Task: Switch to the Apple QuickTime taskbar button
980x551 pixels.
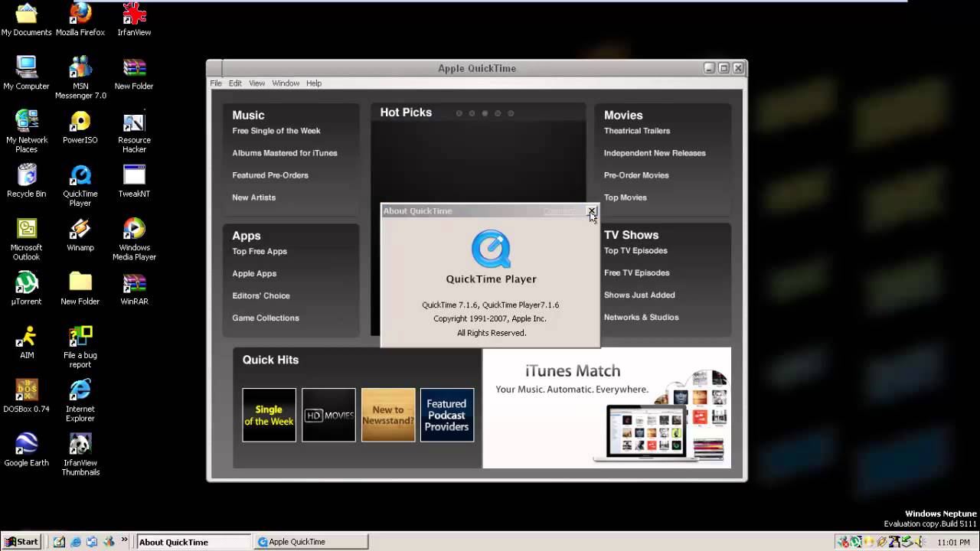Action: click(x=312, y=542)
